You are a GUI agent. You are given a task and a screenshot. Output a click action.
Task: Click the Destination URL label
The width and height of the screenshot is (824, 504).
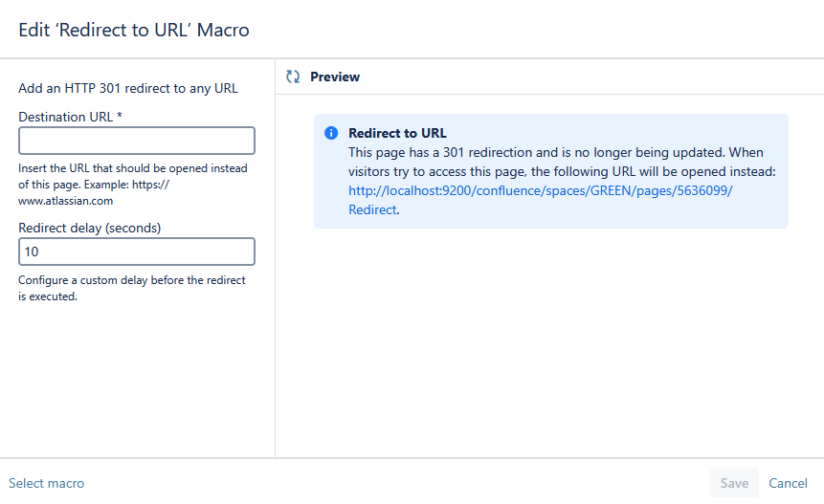(70, 117)
